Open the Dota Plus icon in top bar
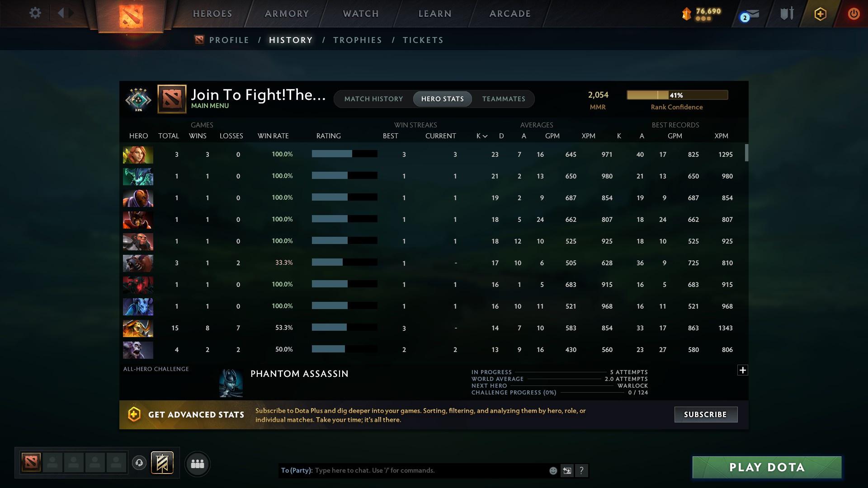868x488 pixels. coord(820,14)
